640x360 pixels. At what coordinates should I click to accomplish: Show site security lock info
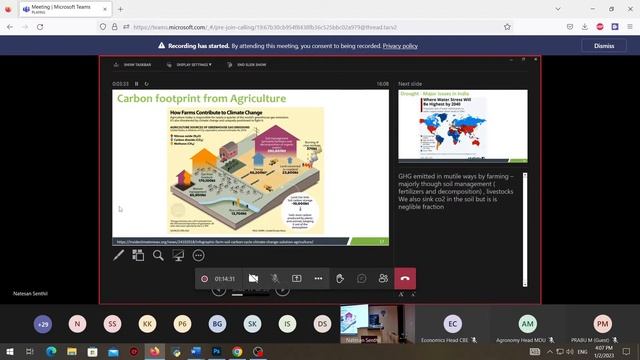coord(115,27)
